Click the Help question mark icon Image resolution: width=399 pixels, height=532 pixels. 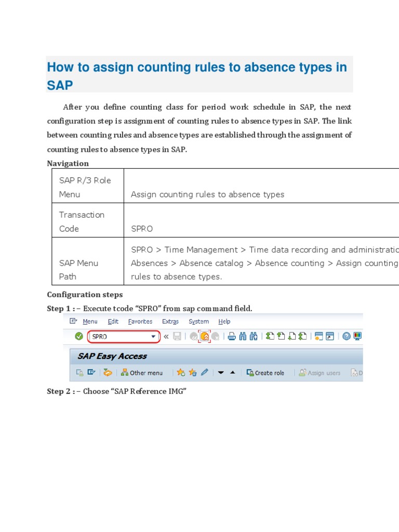pos(347,336)
